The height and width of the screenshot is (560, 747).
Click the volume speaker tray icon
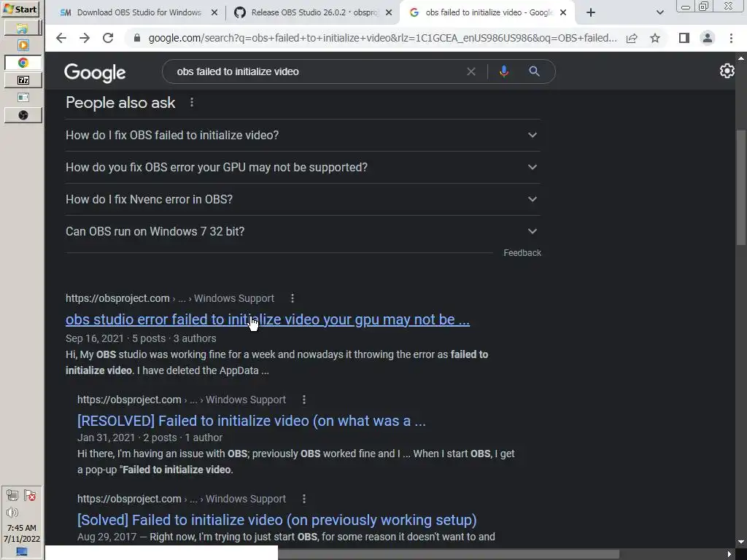click(12, 513)
